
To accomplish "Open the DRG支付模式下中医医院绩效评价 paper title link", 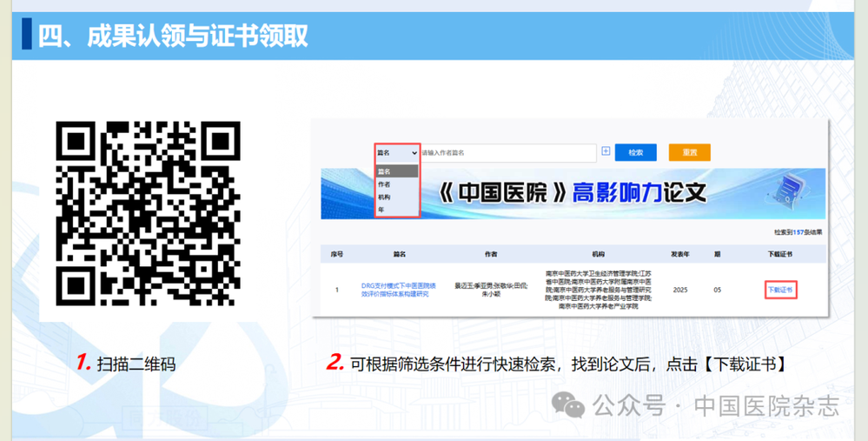I will [x=399, y=290].
